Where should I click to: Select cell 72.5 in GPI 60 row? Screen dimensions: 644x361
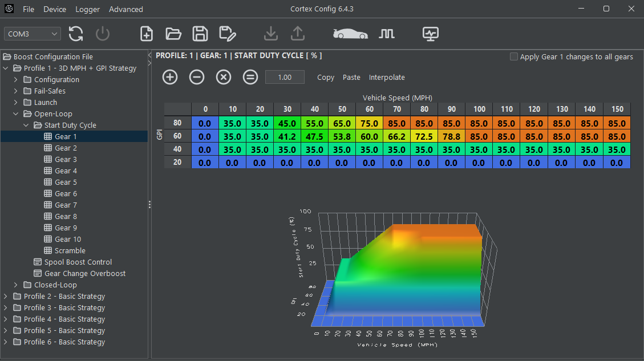(x=424, y=136)
